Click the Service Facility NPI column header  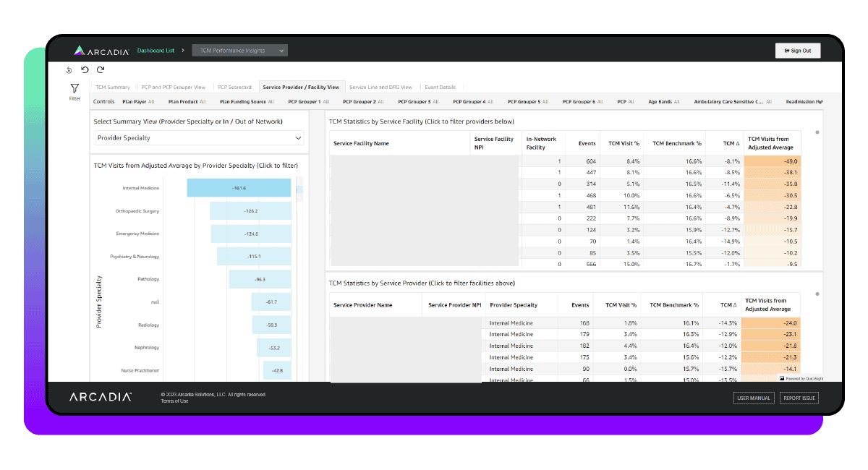[494, 143]
